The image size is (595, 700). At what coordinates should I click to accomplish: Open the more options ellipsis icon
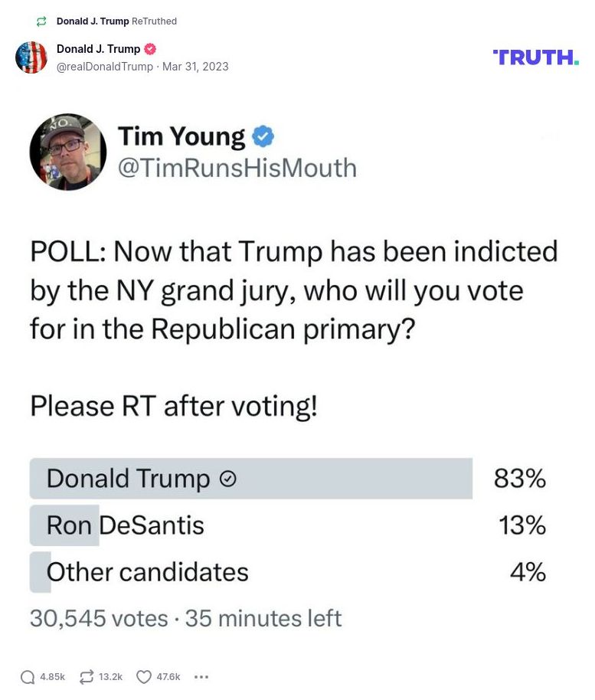[x=201, y=677]
